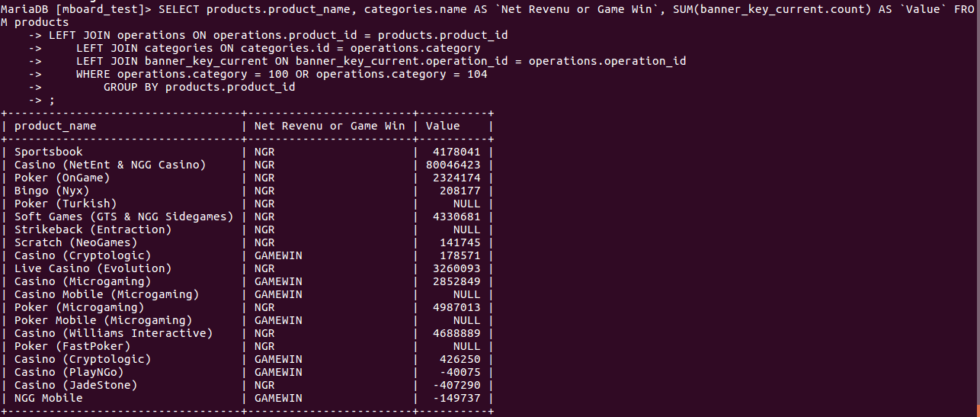Click the value 4178041
Screen dimensions: 980x417
pyautogui.click(x=456, y=152)
